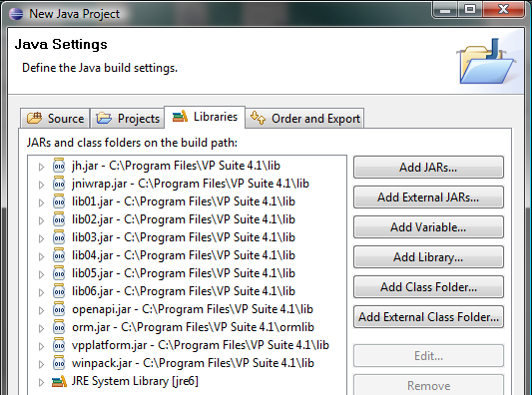
Task: Select the lib04.jar row text
Action: (184, 255)
